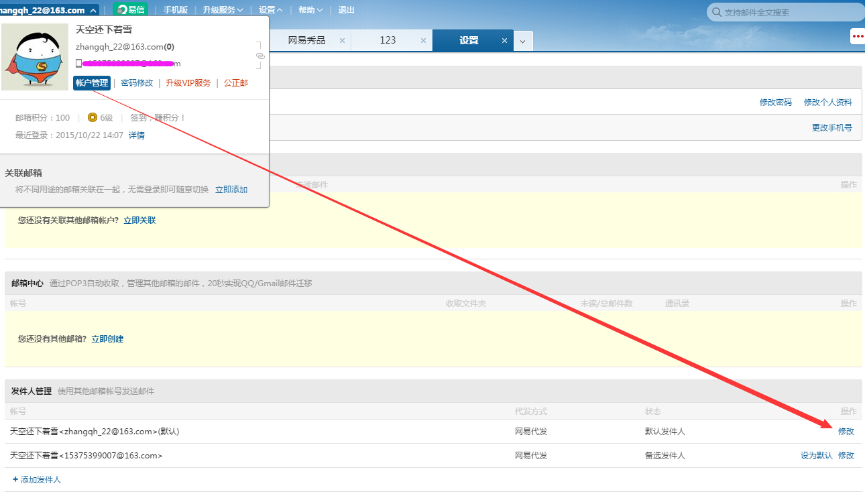Screen dimensions: 865x504
Task: Click the plus 添加发件人 link
Action: click(37, 480)
